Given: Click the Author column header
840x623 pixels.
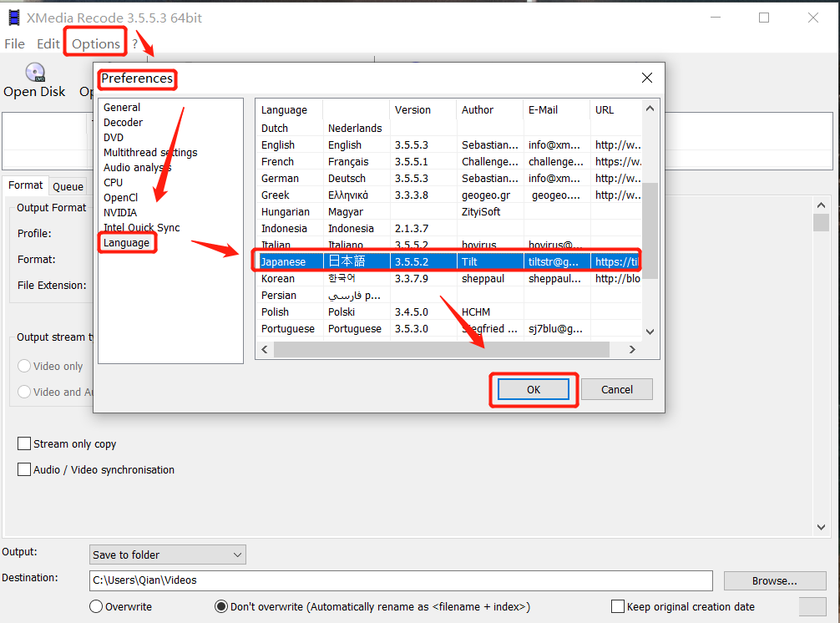Looking at the screenshot, I should pyautogui.click(x=489, y=109).
